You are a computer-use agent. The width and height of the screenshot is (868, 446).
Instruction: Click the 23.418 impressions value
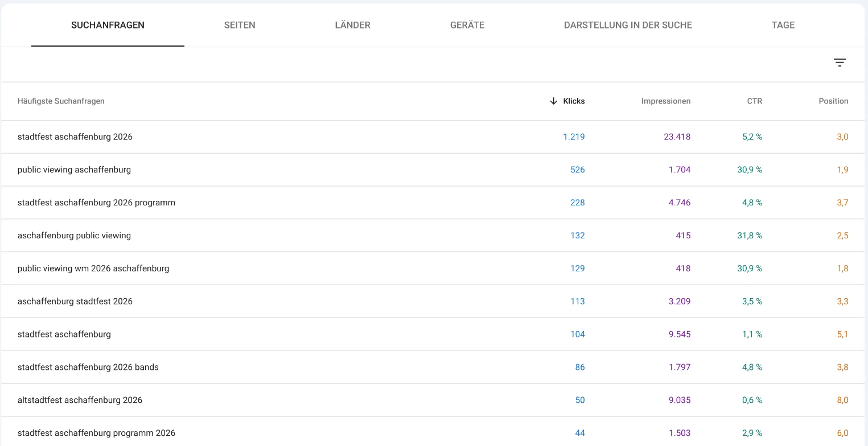coord(677,137)
